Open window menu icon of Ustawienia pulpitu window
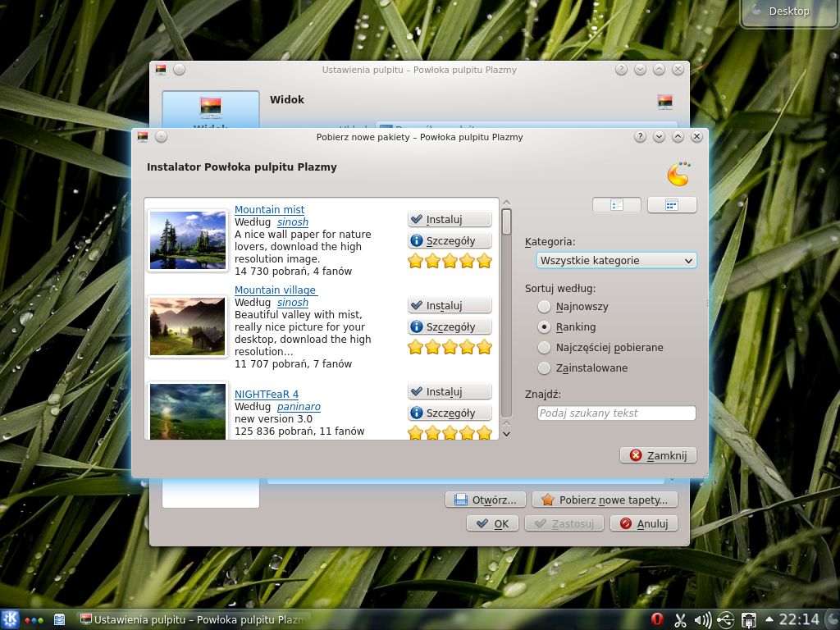 (x=161, y=70)
